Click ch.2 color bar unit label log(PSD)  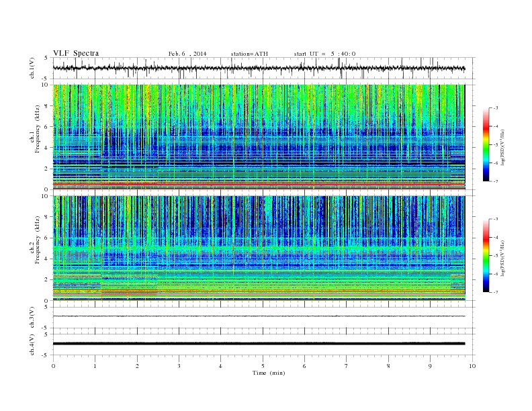pyautogui.click(x=502, y=258)
